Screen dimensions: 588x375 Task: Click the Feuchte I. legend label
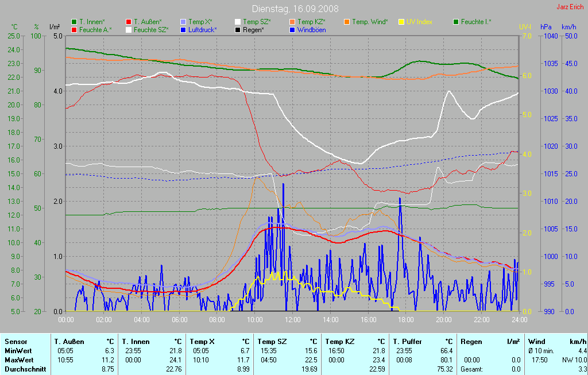pyautogui.click(x=476, y=22)
